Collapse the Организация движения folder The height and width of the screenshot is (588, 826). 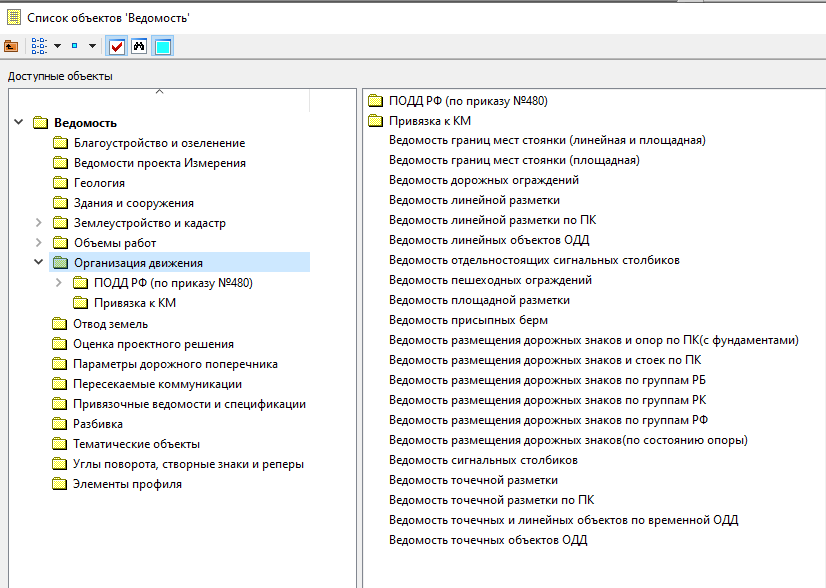click(38, 262)
